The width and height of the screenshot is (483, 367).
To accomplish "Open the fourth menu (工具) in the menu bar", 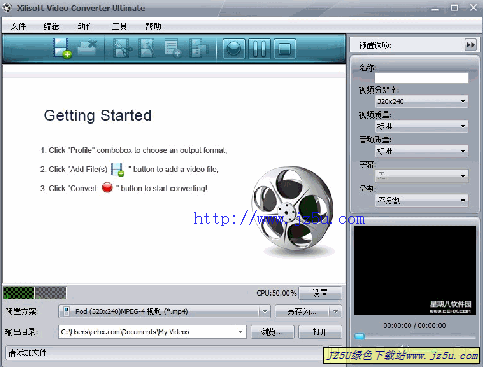I will pos(119,26).
